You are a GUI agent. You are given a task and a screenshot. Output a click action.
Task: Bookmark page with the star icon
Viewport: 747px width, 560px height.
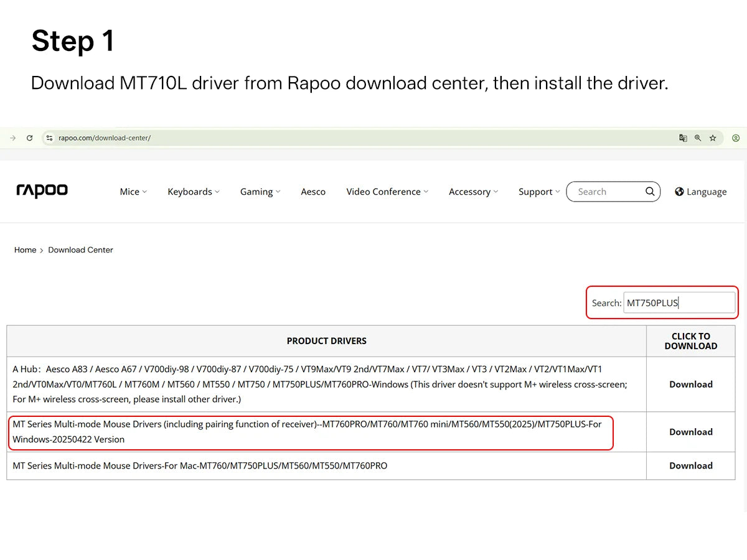point(713,138)
